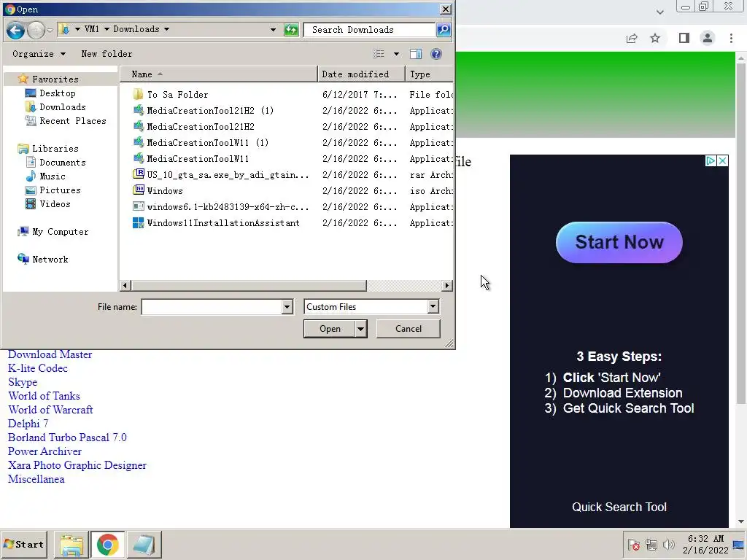Open File Explorer from taskbar
The image size is (747, 560).
(x=71, y=545)
